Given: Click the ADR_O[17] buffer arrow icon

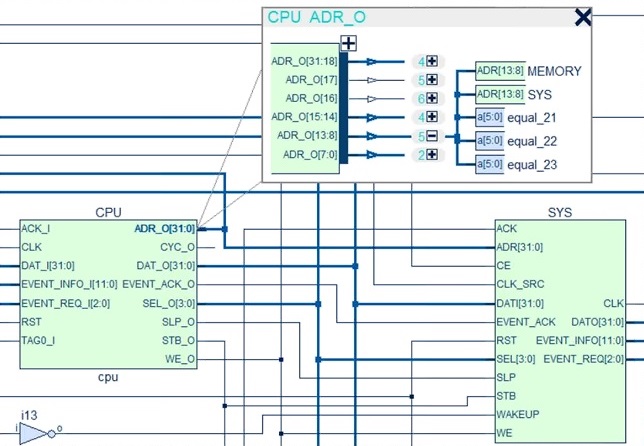Looking at the screenshot, I should coord(372,80).
